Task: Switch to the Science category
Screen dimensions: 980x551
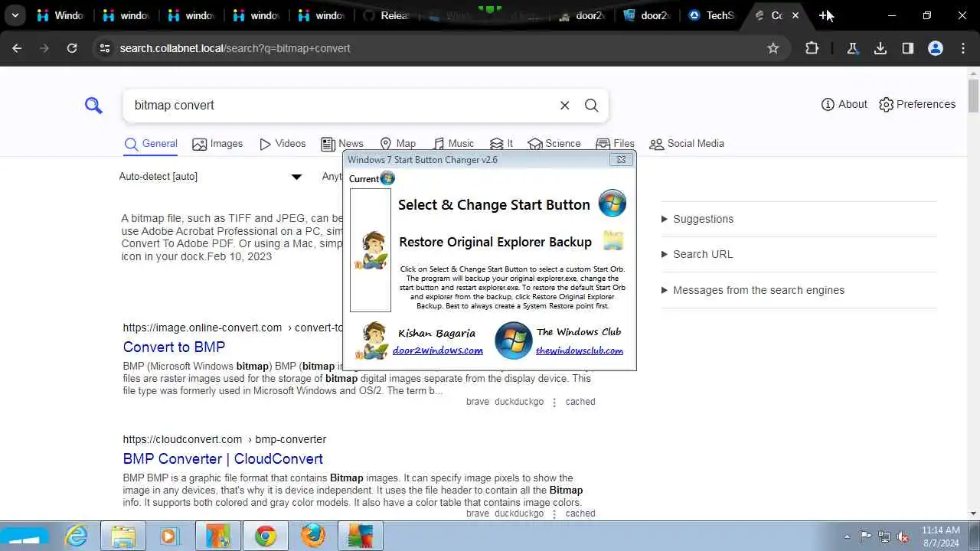Action: click(x=554, y=144)
